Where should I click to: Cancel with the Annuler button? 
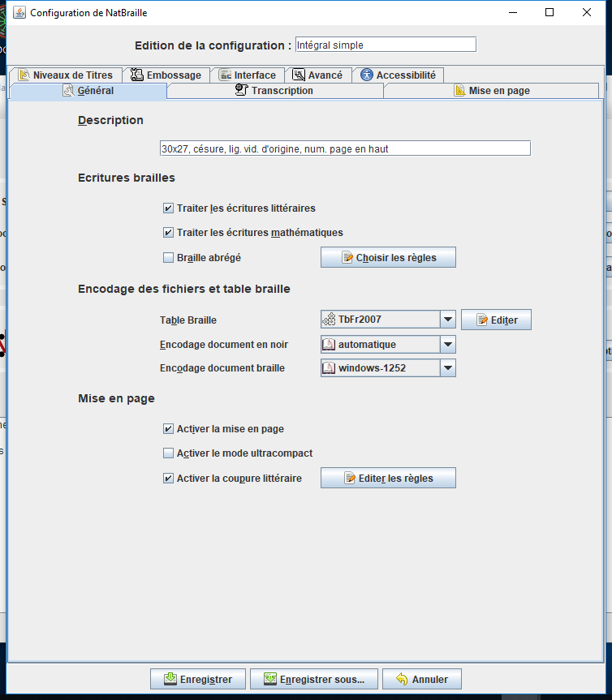pyautogui.click(x=422, y=679)
